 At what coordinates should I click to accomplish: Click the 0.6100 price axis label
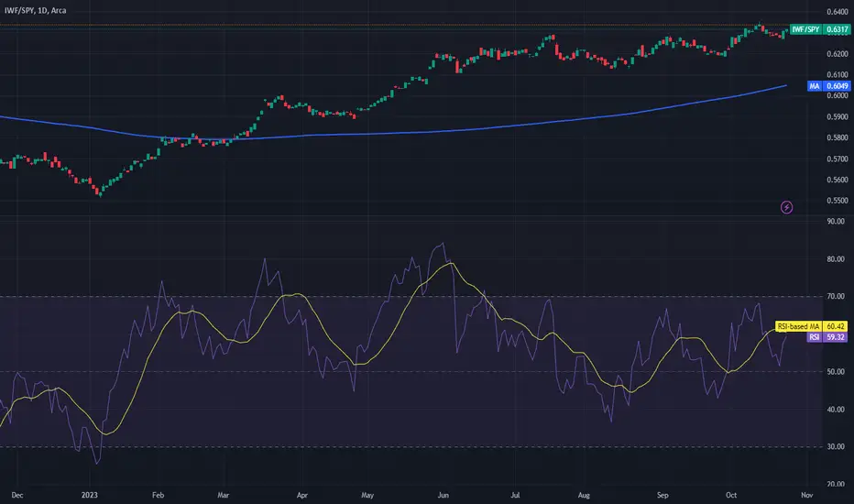(x=838, y=74)
